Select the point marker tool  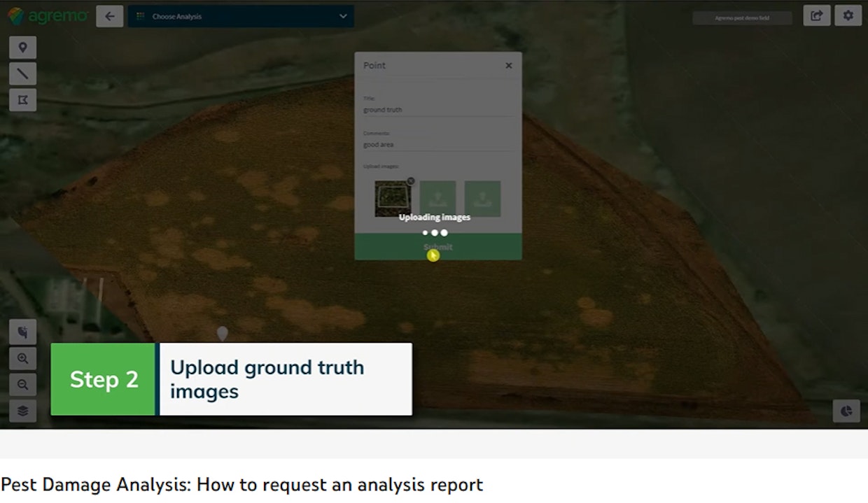tap(22, 48)
